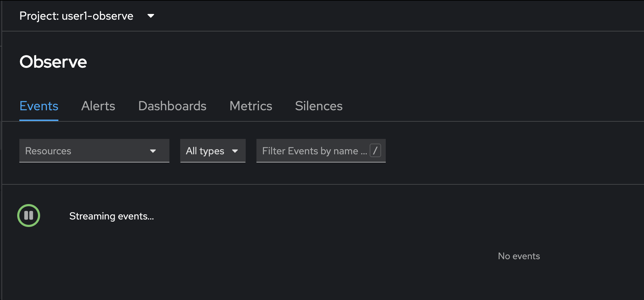Go to the Metrics tab
This screenshot has width=644, height=300.
point(251,106)
